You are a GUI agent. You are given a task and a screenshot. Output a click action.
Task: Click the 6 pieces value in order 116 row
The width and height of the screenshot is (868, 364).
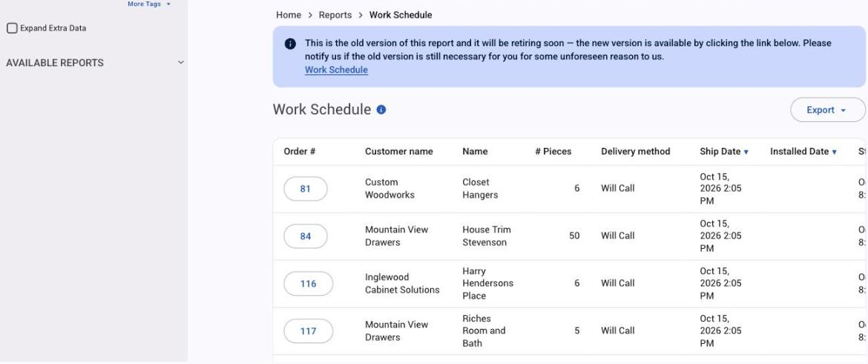(577, 283)
